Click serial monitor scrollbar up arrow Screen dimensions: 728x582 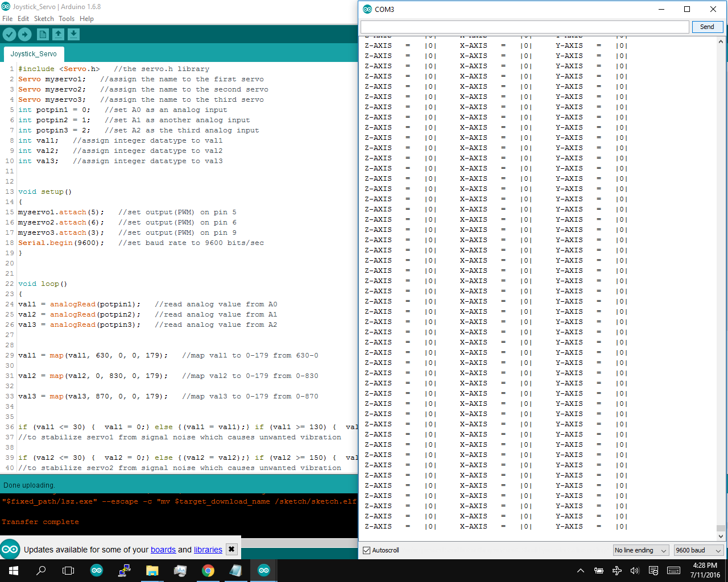(721, 41)
